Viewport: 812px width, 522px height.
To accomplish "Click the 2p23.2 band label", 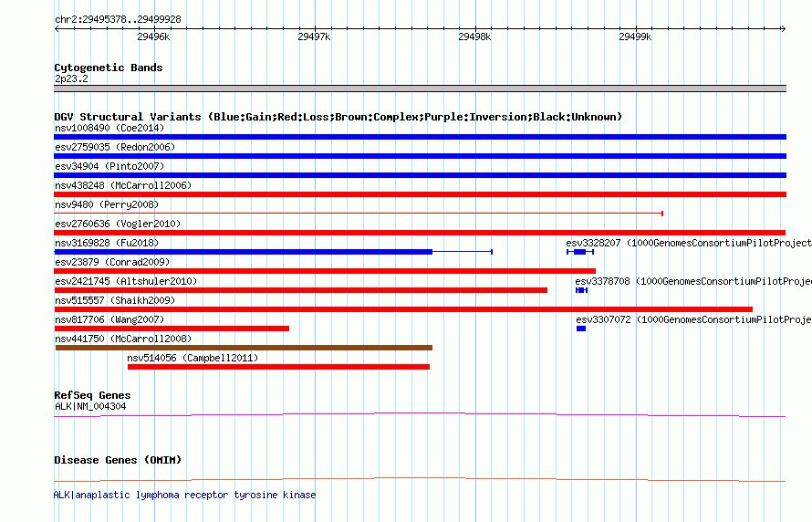I will tap(71, 78).
